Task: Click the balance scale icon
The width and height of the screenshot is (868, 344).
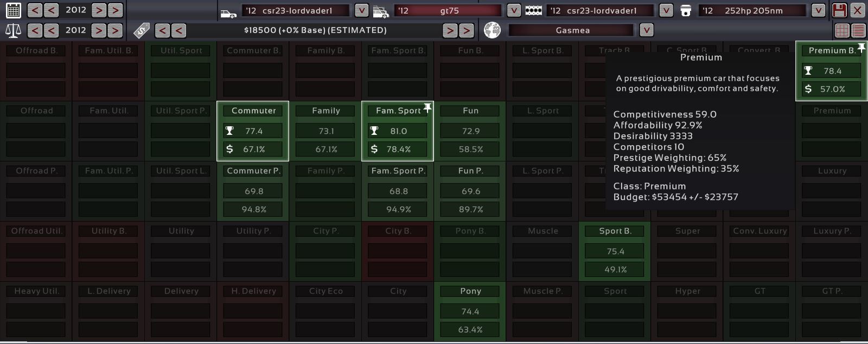Action: 14,30
